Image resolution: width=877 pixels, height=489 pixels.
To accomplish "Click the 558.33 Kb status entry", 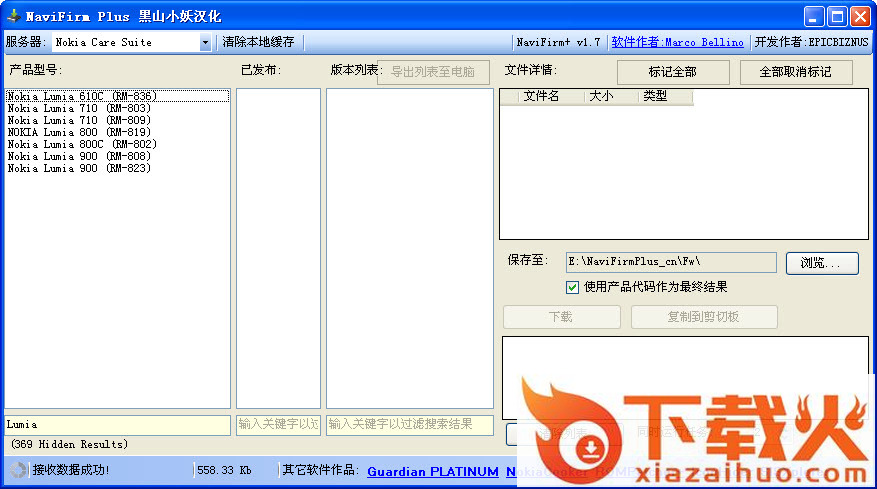I will (224, 471).
